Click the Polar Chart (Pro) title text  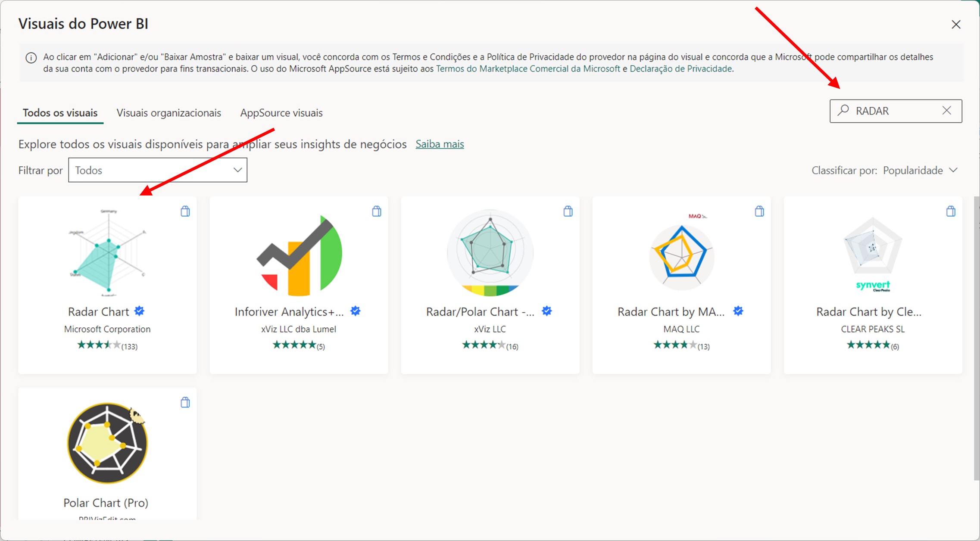106,503
